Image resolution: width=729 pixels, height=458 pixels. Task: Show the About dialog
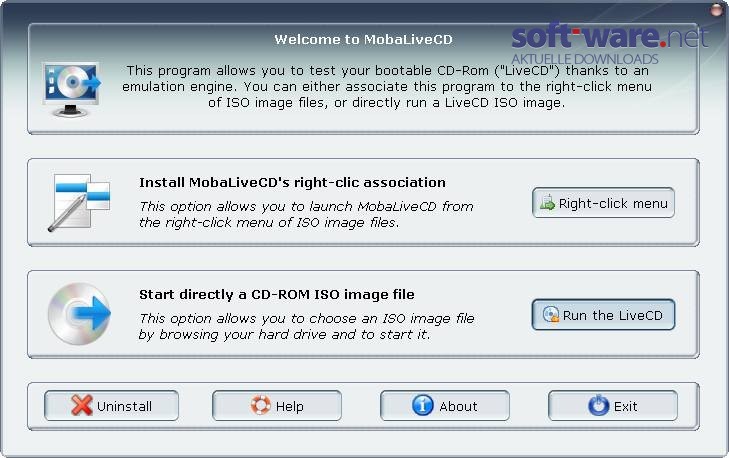[x=445, y=405]
